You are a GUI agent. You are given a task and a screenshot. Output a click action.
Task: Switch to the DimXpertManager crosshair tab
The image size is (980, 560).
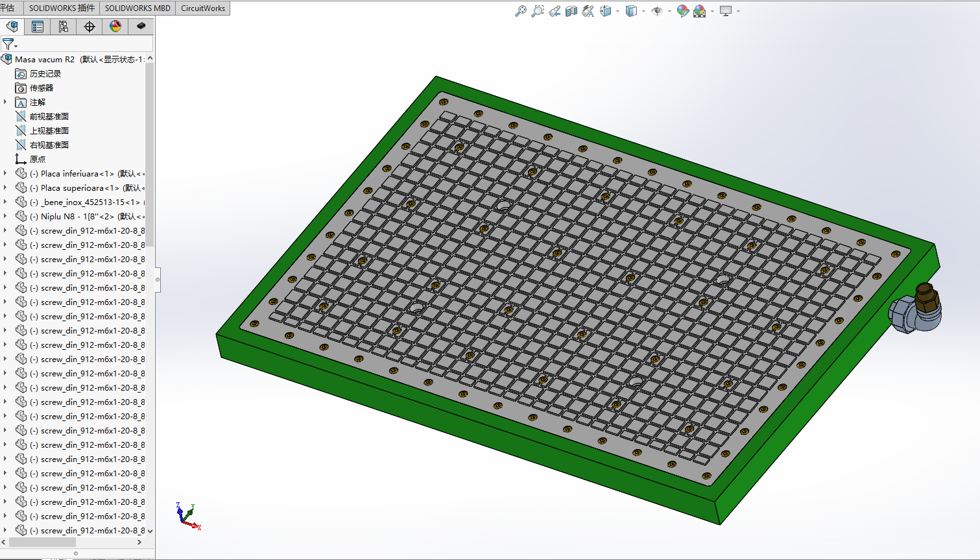(90, 26)
